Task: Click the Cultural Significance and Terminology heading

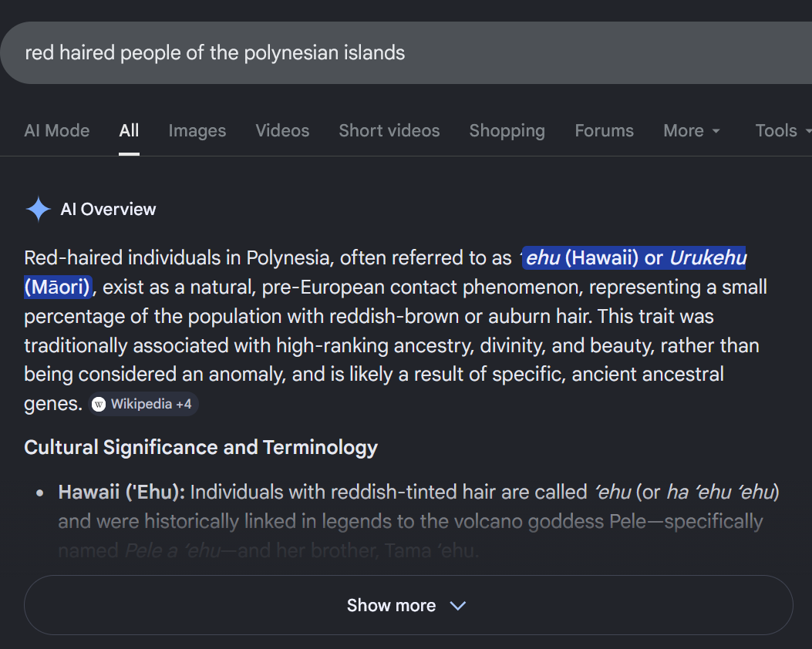Action: (x=201, y=448)
